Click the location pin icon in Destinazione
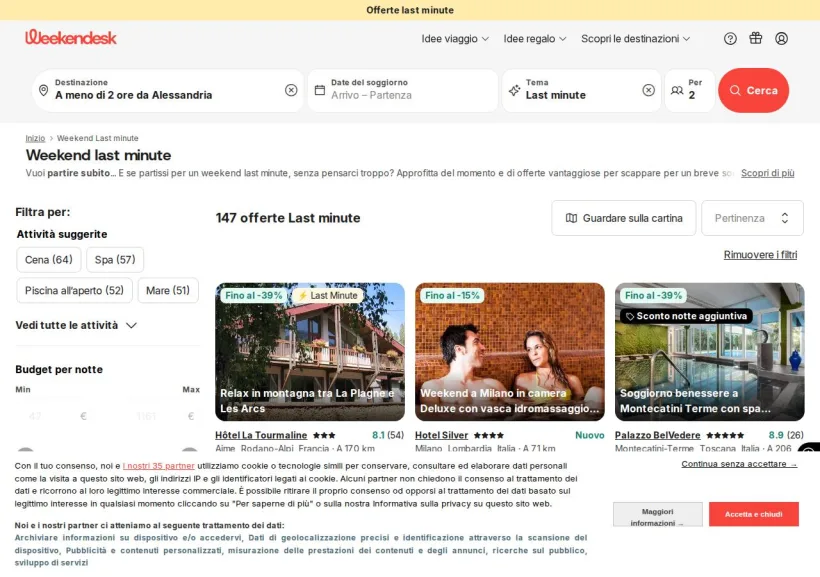The height and width of the screenshot is (577, 820). [43, 90]
